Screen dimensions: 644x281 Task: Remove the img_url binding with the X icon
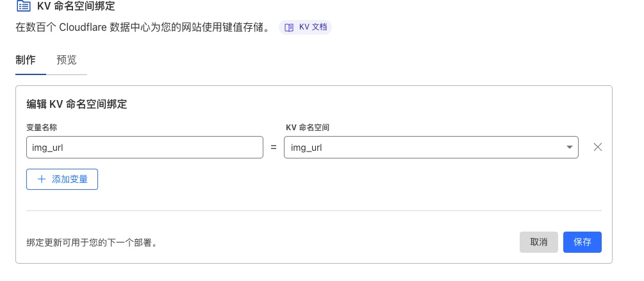(x=598, y=147)
